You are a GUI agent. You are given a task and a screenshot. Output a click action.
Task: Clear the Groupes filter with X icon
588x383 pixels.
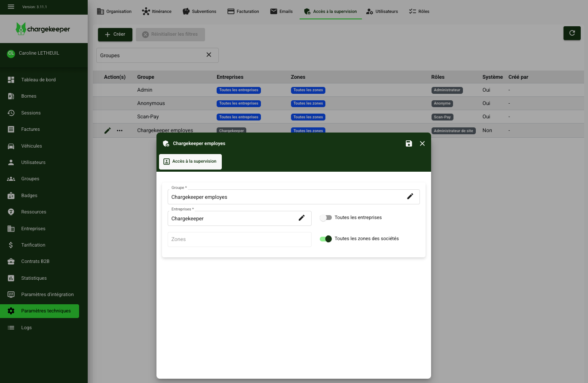click(209, 55)
